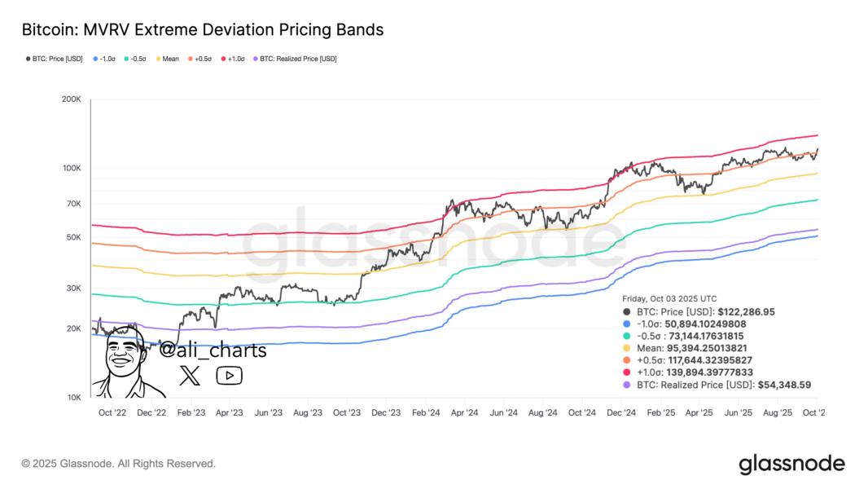Click the glassnode logo bottom right

point(791,464)
